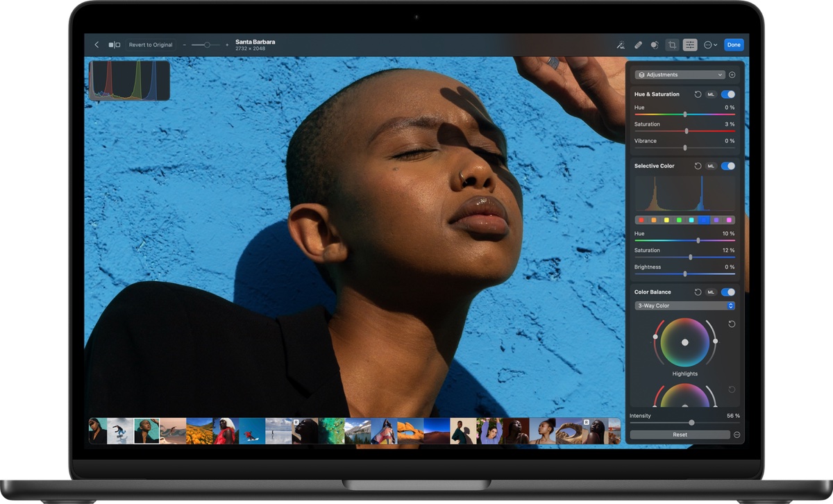The height and width of the screenshot is (504, 833).
Task: Open the color adjustments sliders tool
Action: [x=689, y=45]
